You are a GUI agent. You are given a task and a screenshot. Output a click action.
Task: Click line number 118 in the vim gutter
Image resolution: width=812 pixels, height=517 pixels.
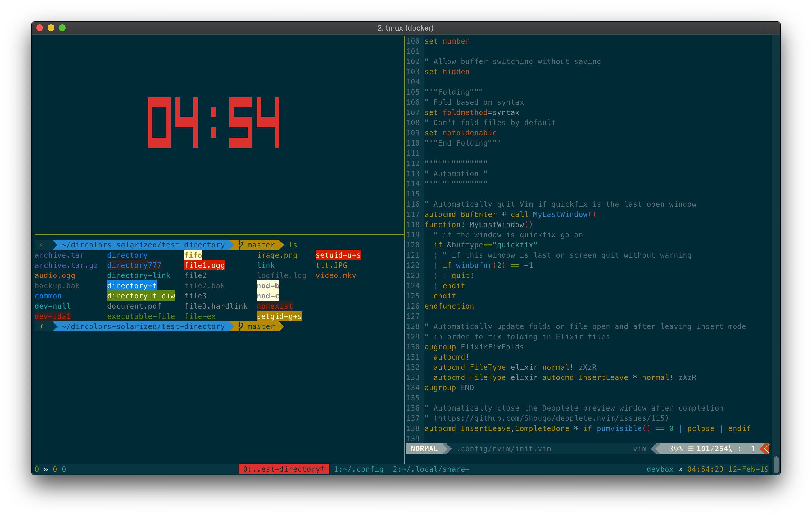(x=413, y=225)
